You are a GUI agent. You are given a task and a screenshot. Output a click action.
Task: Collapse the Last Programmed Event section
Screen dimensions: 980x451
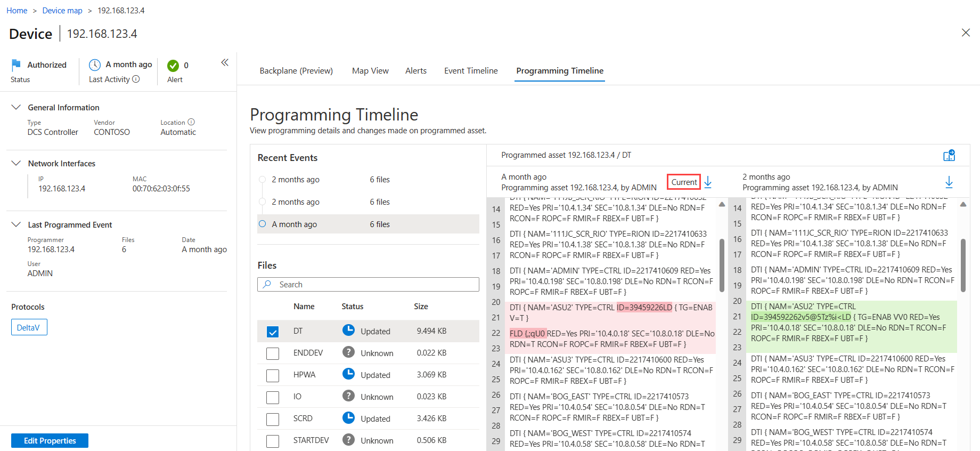pos(16,224)
